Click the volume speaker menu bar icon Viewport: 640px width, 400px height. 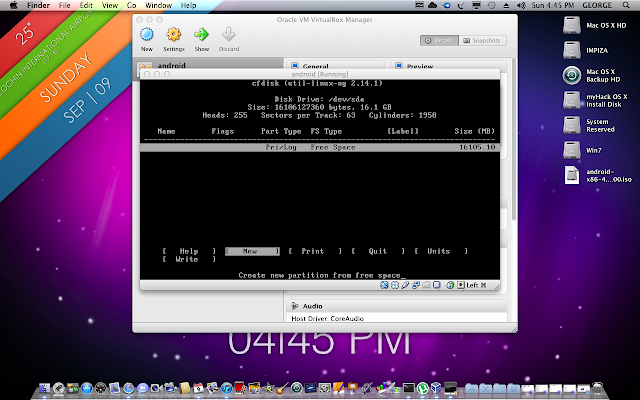point(521,5)
